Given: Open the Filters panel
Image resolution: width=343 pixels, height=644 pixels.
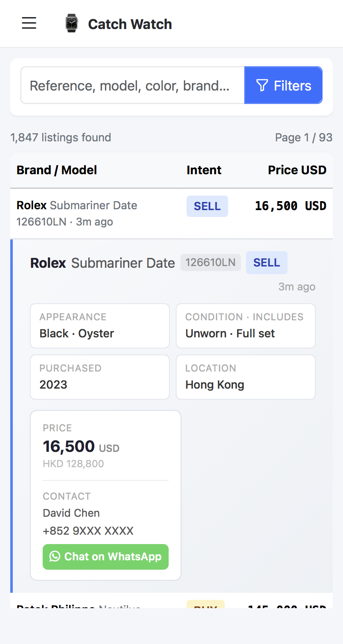Looking at the screenshot, I should [283, 85].
